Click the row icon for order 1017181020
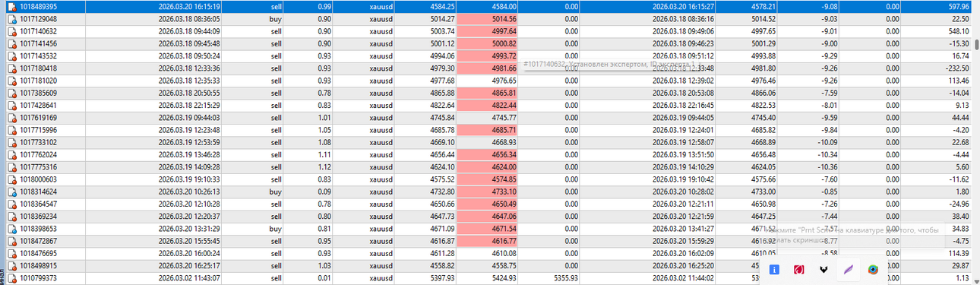980x285 pixels. click(x=11, y=81)
